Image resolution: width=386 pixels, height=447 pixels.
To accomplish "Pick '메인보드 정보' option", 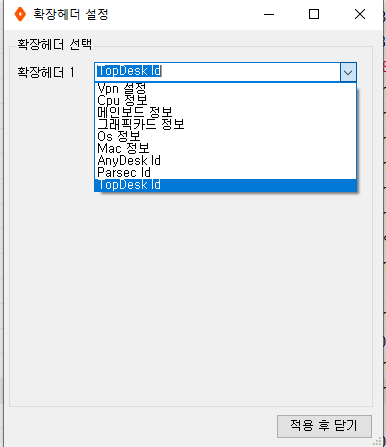I will 225,113.
